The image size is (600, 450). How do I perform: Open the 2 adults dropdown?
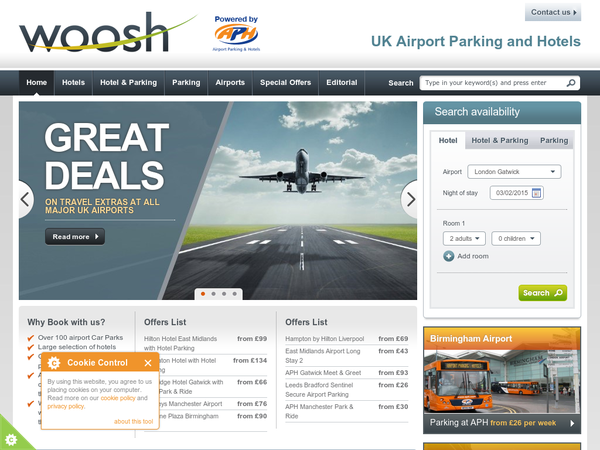click(464, 238)
